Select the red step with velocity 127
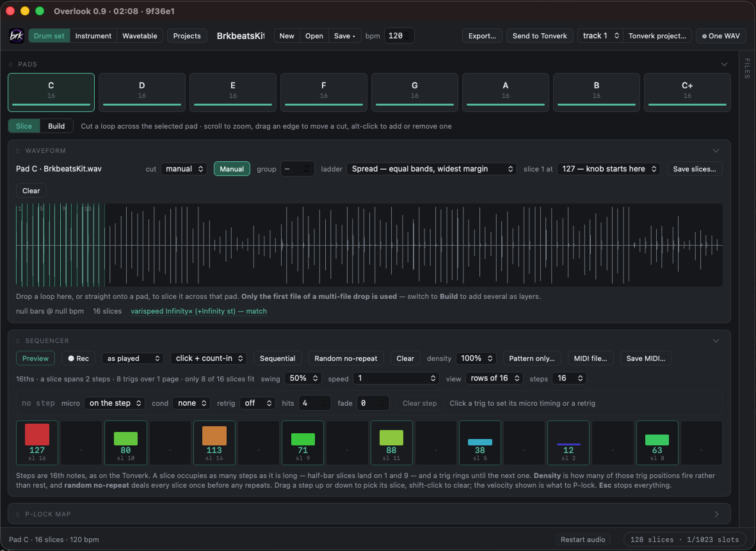 click(x=37, y=443)
